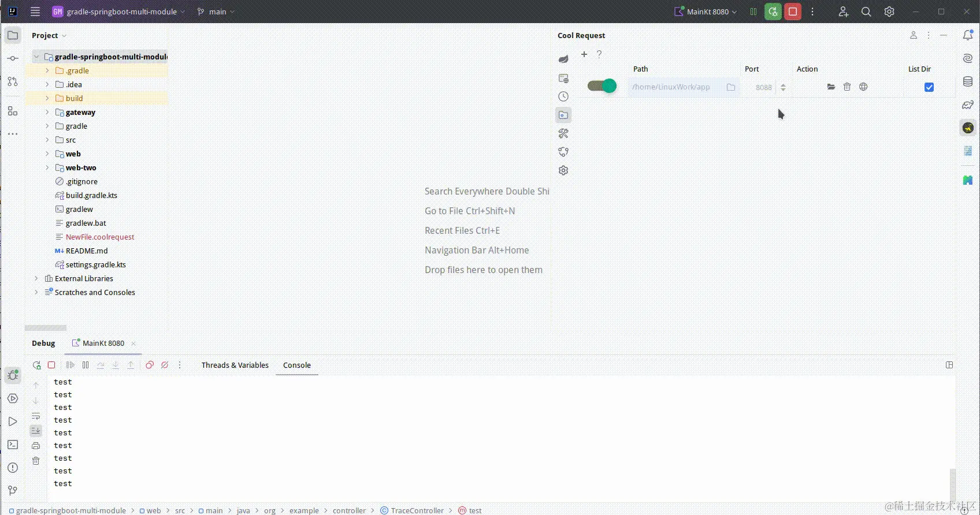Screen dimensions: 980x515
Task: Open server in browser globe icon
Action: coord(863,87)
